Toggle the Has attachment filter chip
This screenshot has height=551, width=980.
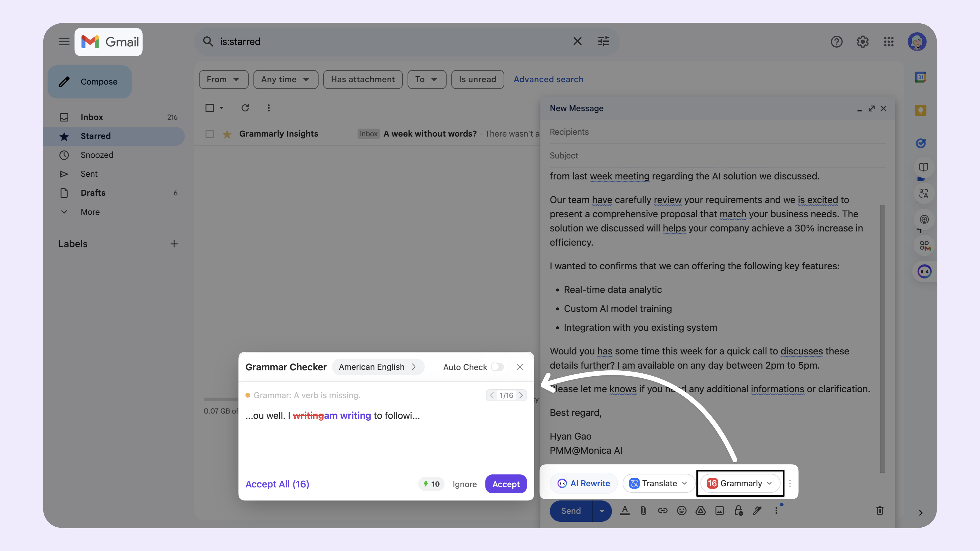(363, 80)
